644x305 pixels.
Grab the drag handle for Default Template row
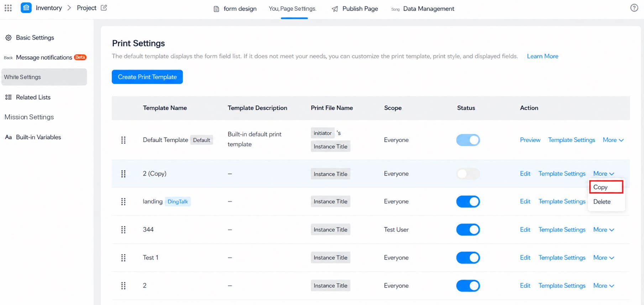(124, 140)
